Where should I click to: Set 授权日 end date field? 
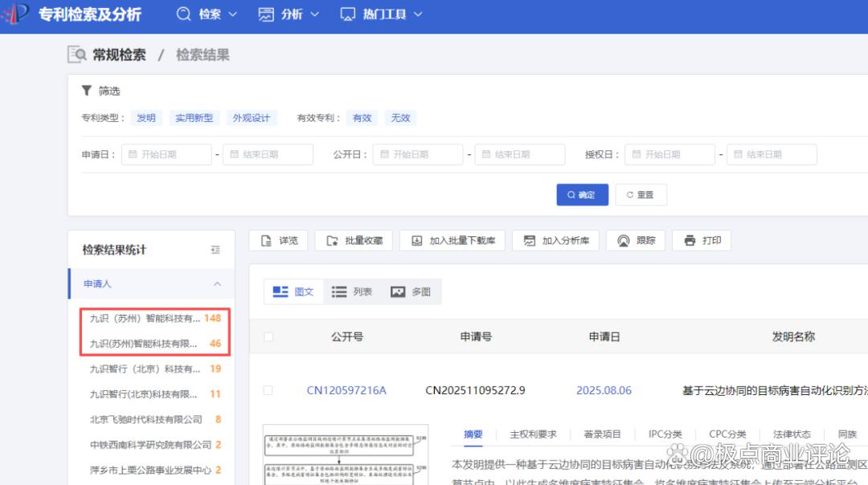[772, 154]
